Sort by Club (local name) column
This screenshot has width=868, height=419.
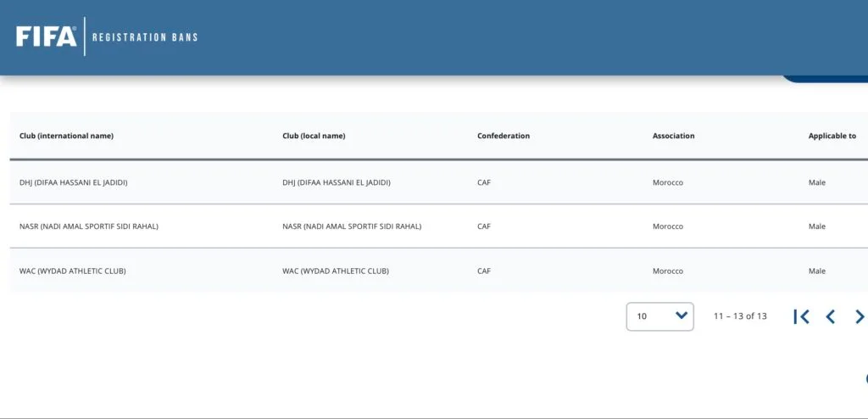314,136
